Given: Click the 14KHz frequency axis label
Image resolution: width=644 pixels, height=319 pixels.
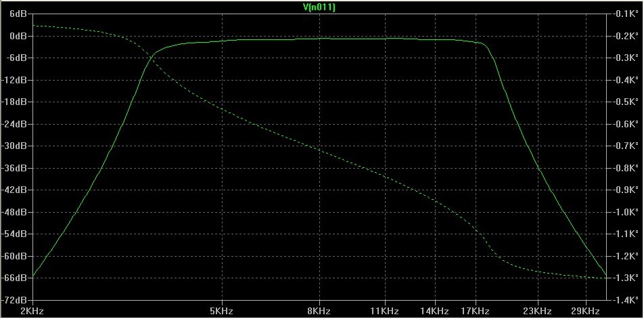Looking at the screenshot, I should [435, 311].
